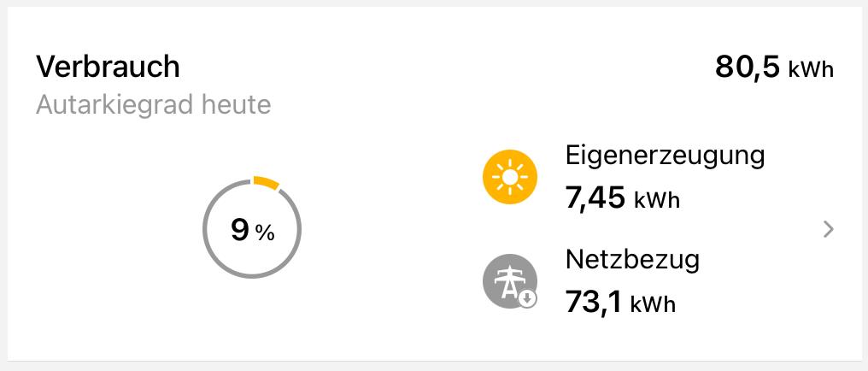Click the kWh unit after 73,1
This screenshot has width=868, height=371.
[653, 304]
